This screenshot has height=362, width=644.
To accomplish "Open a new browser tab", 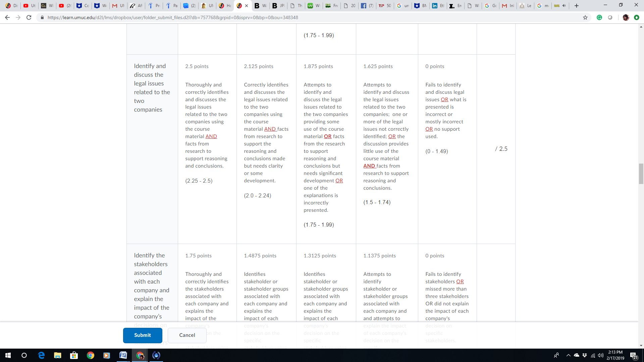I will tap(577, 6).
